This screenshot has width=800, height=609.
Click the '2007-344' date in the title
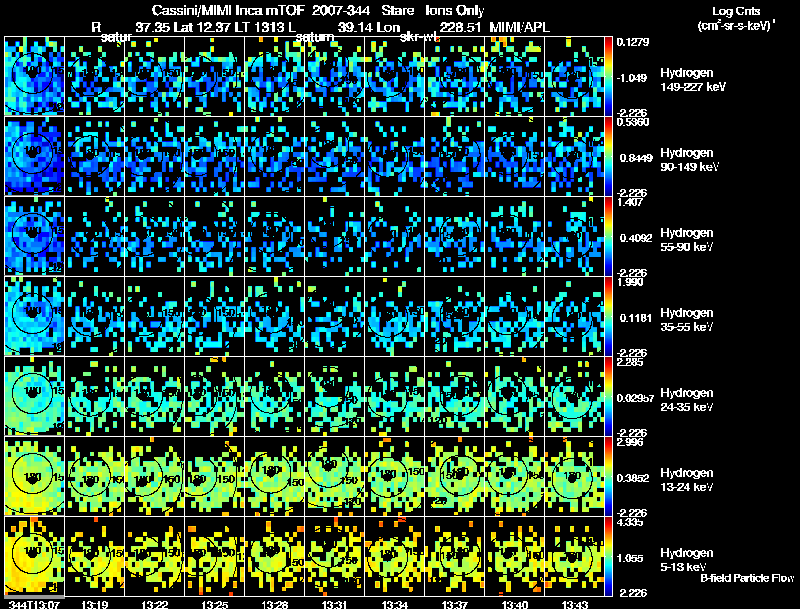click(340, 11)
